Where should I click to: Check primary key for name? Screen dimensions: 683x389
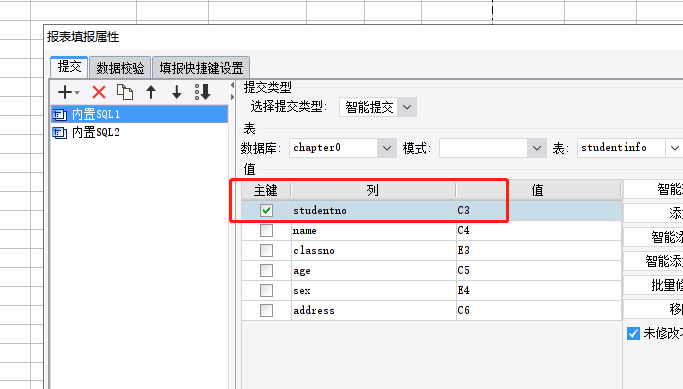click(x=266, y=230)
